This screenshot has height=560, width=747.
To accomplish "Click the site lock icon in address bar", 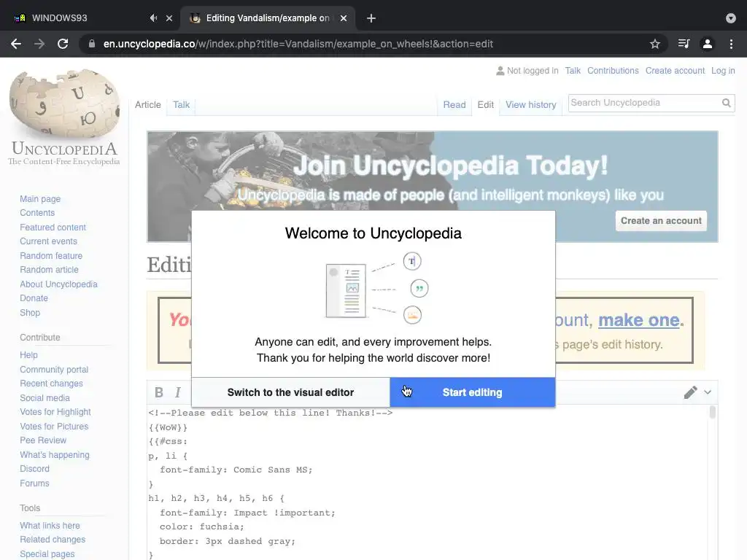I will coord(91,44).
